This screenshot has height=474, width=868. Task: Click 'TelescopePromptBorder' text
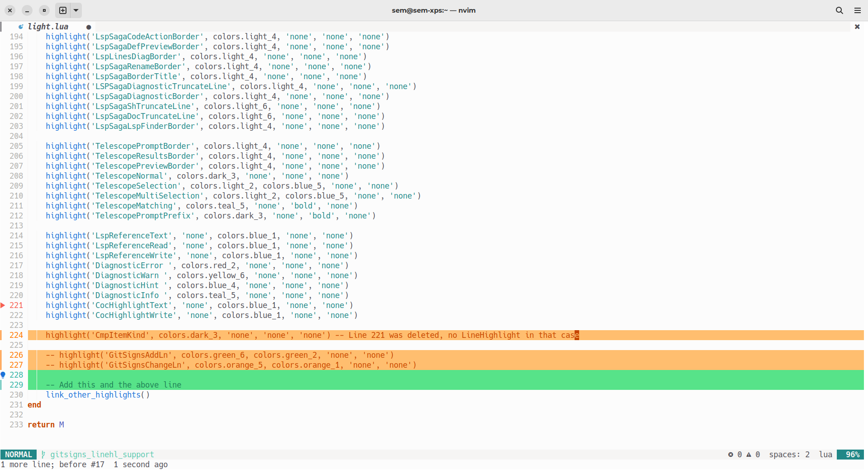[143, 146]
